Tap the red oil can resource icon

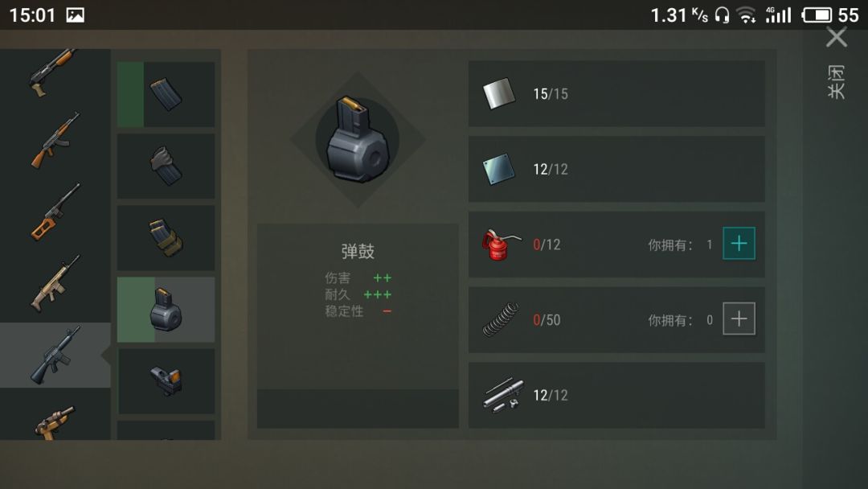pos(501,244)
